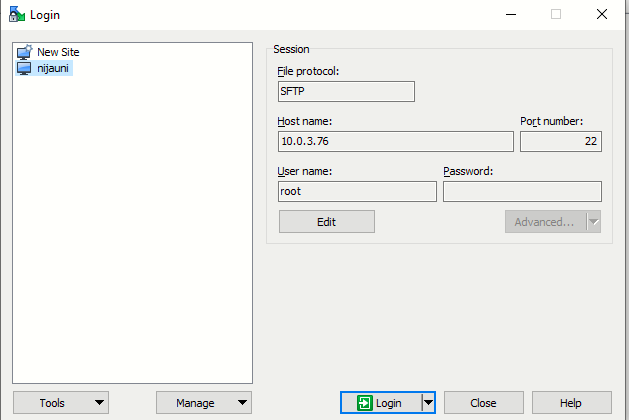This screenshot has width=629, height=420.
Task: Click the Host name field
Action: click(396, 141)
